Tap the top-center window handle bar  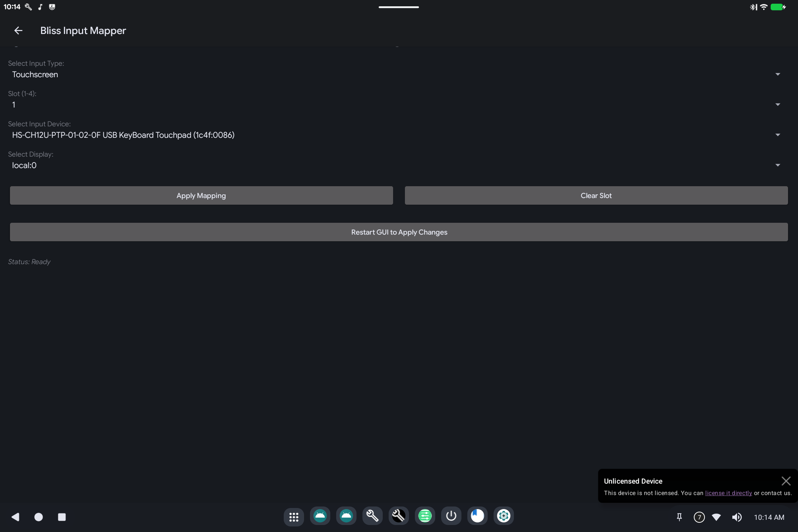coord(399,7)
